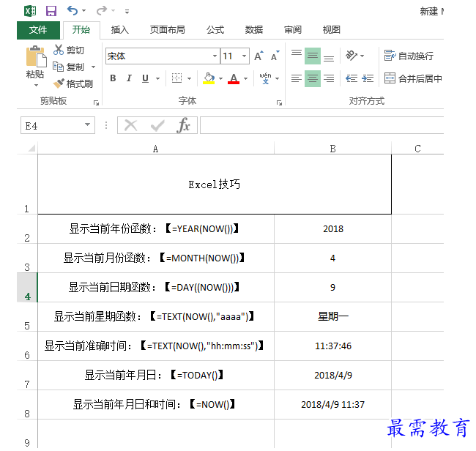
Task: Open the 视图 tab
Action: (x=331, y=30)
